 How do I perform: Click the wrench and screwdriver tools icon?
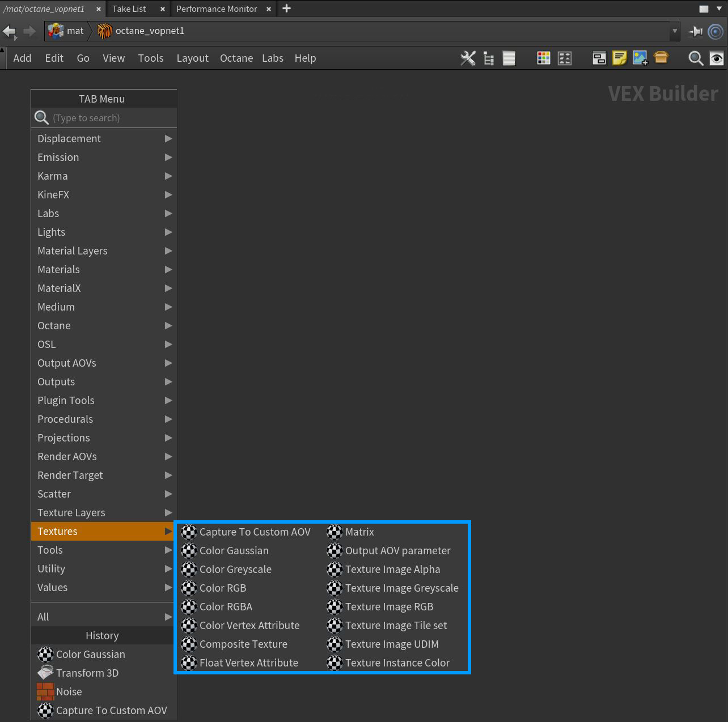pos(468,58)
